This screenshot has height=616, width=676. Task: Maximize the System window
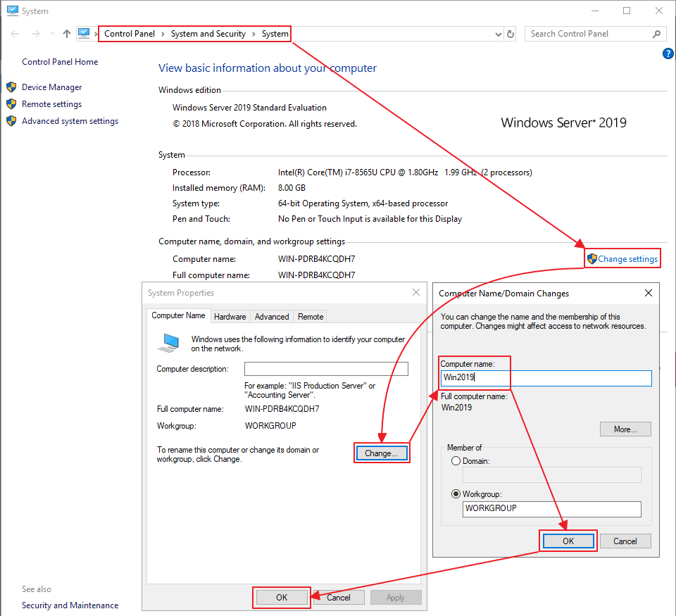[x=627, y=11]
